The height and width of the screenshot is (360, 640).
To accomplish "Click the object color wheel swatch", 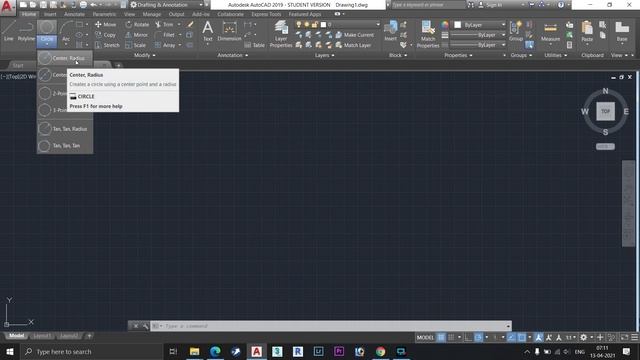I will point(444,25).
